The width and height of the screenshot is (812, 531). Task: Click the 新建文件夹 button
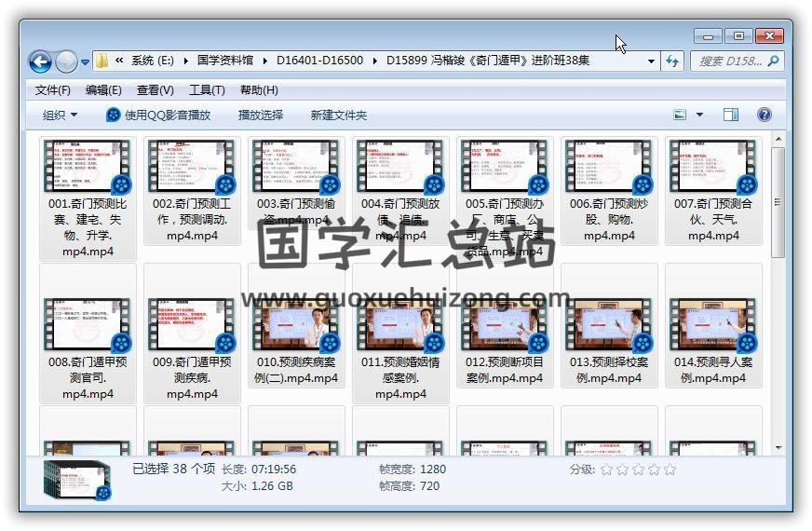[x=339, y=115]
